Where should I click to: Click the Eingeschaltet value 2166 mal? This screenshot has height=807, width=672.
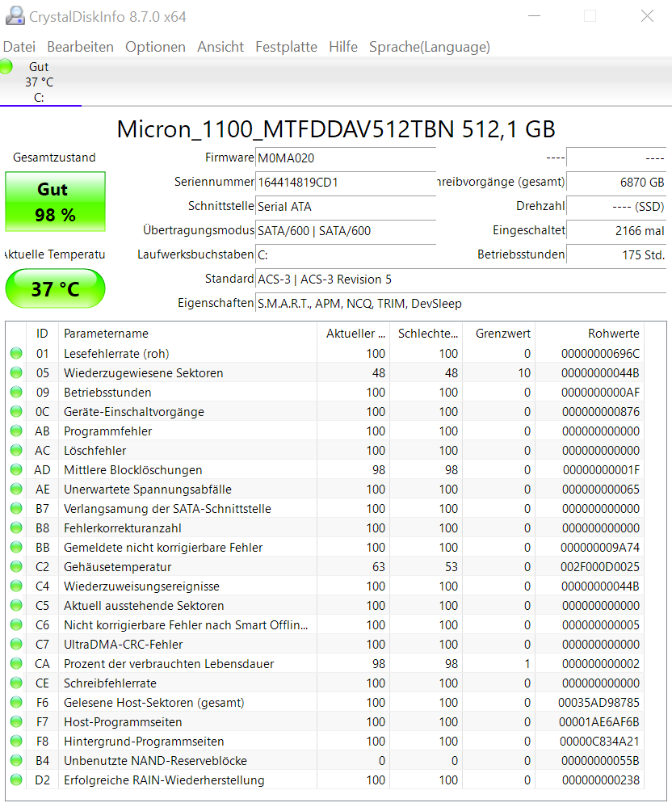616,230
